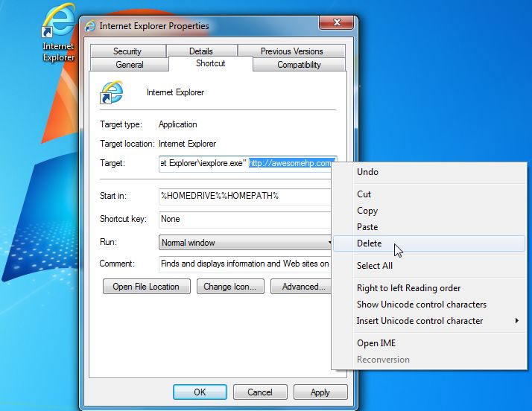Click the Target type value Application
The height and width of the screenshot is (411, 532).
tap(178, 124)
